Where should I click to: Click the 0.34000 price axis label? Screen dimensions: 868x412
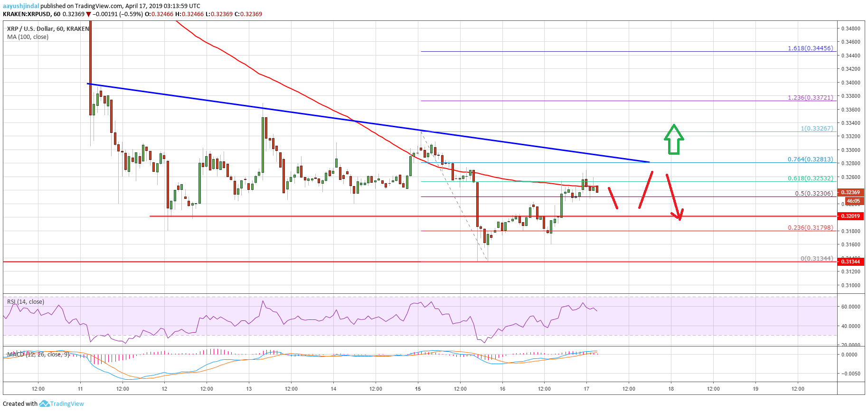point(850,83)
